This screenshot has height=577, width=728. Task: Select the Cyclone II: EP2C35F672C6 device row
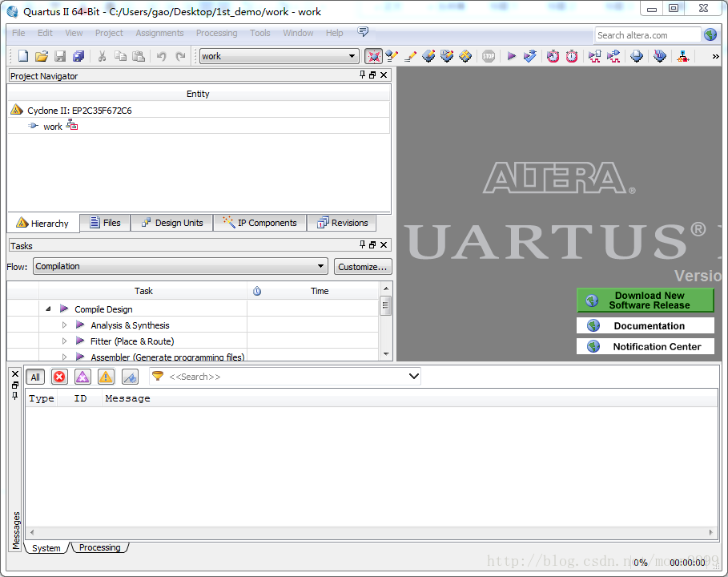pyautogui.click(x=199, y=110)
